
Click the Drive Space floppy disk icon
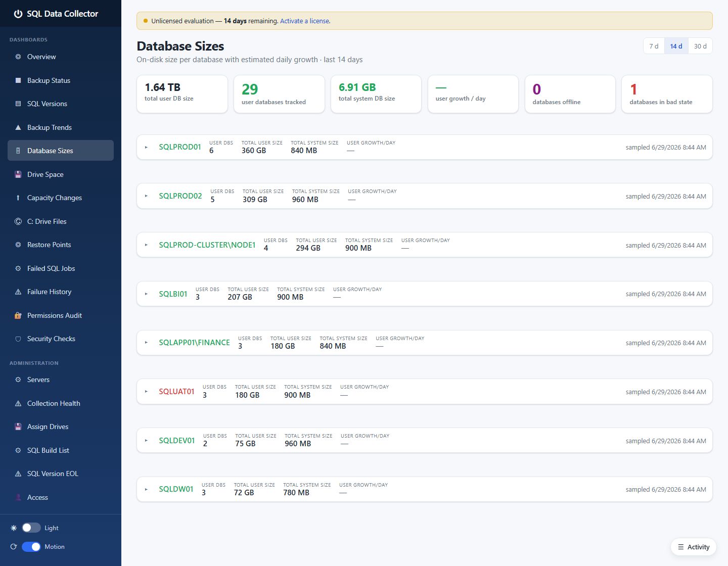coord(18,174)
